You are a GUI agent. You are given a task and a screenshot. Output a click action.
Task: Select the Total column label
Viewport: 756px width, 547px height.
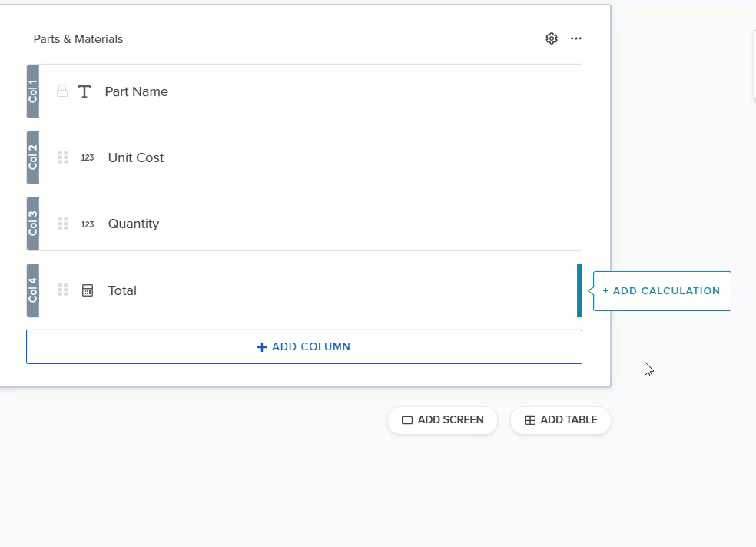(x=122, y=290)
